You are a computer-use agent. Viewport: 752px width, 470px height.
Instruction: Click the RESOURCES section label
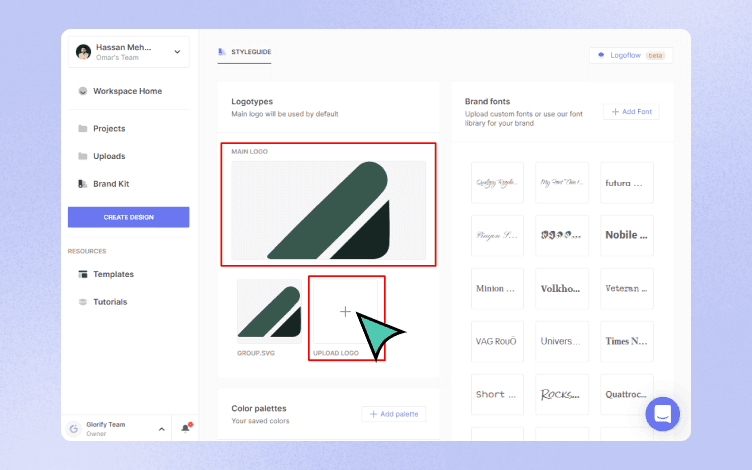[87, 251]
